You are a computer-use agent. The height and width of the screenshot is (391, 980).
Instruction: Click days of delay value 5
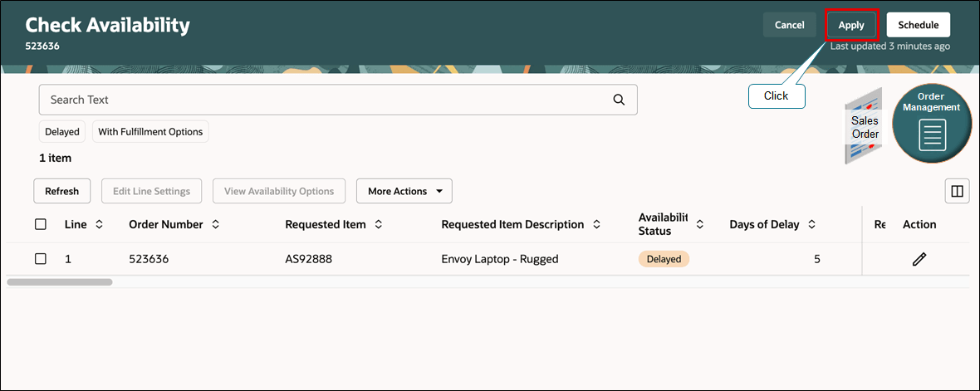817,258
